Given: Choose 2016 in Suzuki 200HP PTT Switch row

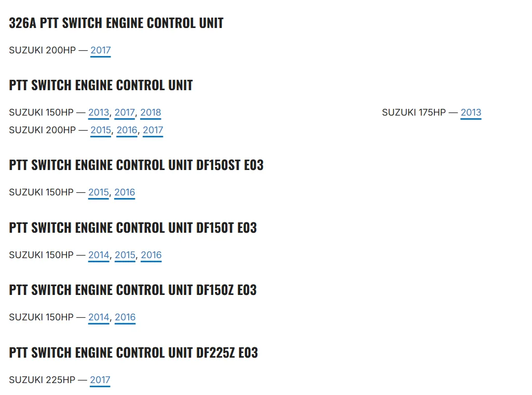Looking at the screenshot, I should click(x=127, y=130).
